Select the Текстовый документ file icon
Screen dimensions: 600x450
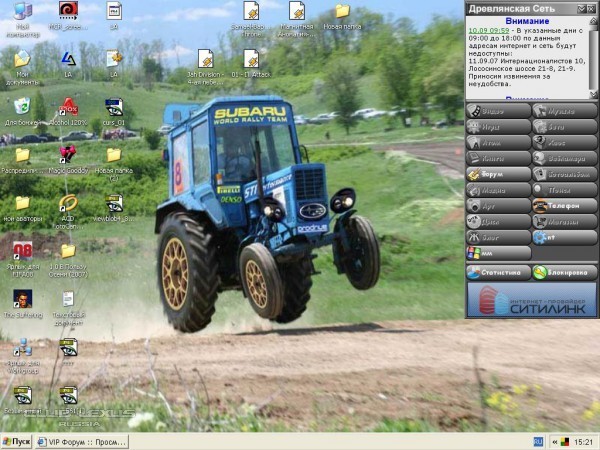[x=68, y=308]
